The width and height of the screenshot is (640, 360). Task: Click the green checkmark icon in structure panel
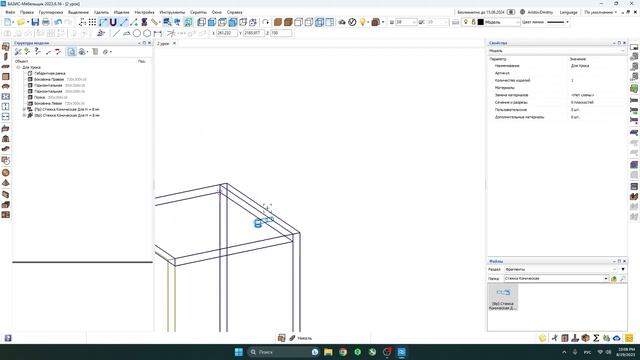click(x=27, y=51)
